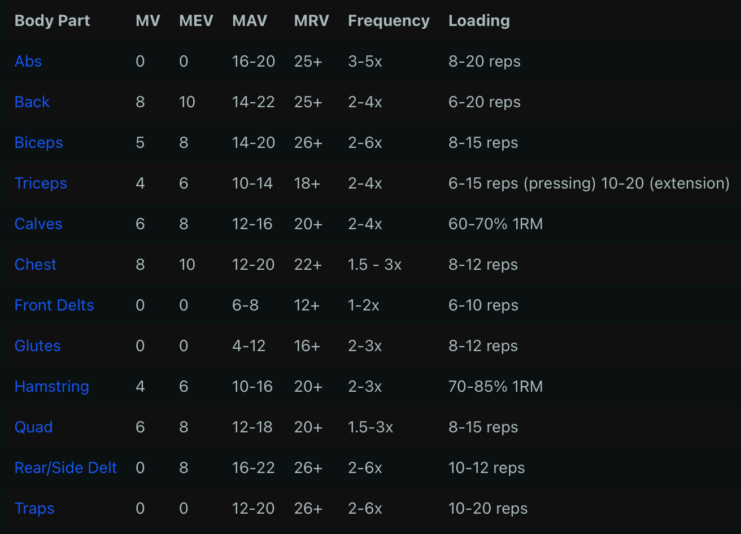Select the Traps link
This screenshot has width=741, height=534.
34,508
